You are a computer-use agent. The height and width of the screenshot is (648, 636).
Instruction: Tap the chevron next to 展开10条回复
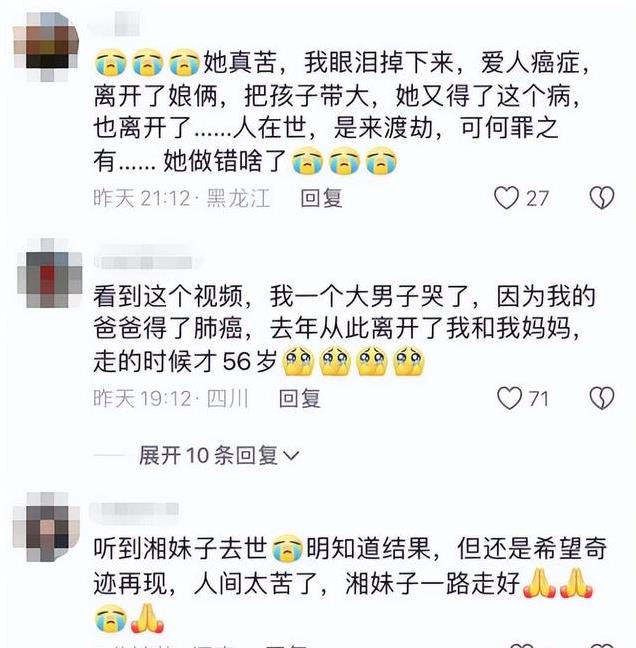point(291,456)
